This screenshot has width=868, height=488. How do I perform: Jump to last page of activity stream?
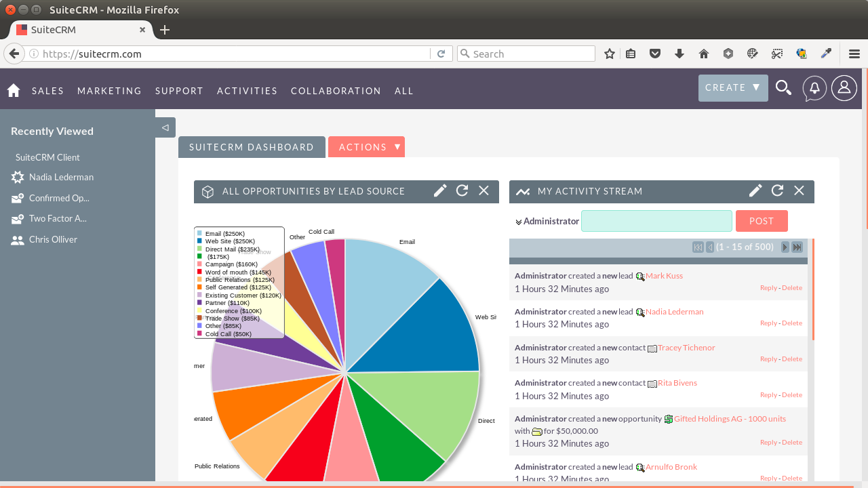(x=797, y=247)
